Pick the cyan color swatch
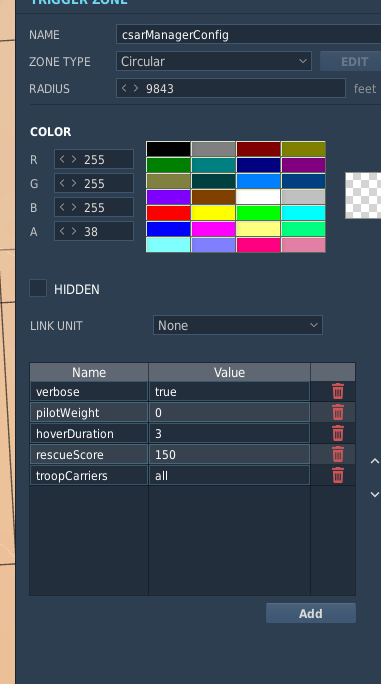The image size is (381, 684). (x=303, y=213)
